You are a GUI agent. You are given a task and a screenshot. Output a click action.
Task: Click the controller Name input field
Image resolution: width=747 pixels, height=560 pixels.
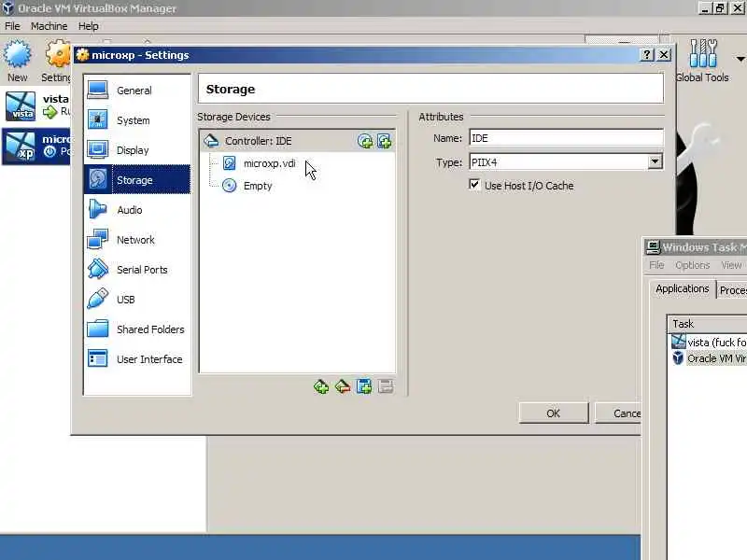566,138
